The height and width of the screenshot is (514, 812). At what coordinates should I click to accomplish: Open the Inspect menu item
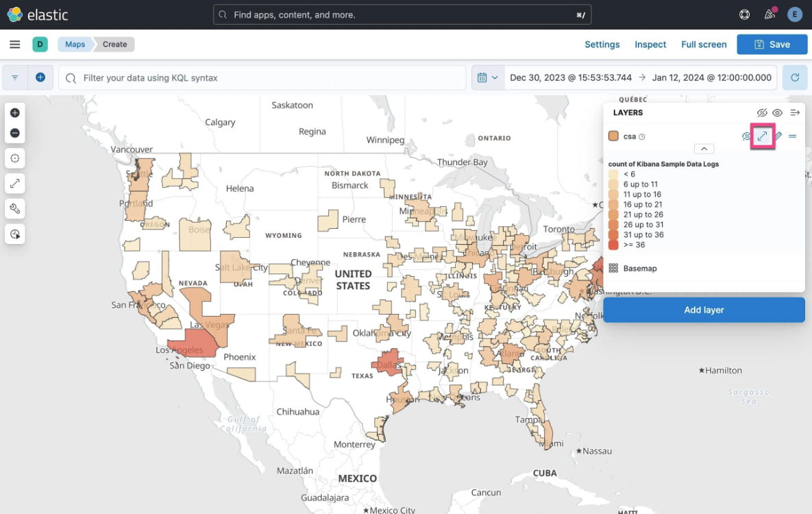coord(650,45)
